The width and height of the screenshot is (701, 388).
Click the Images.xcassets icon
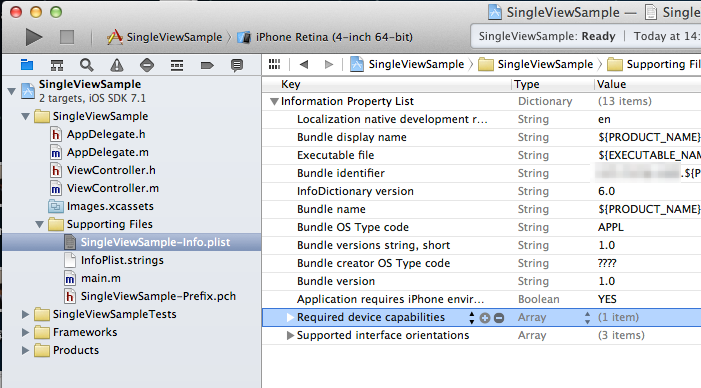click(56, 207)
